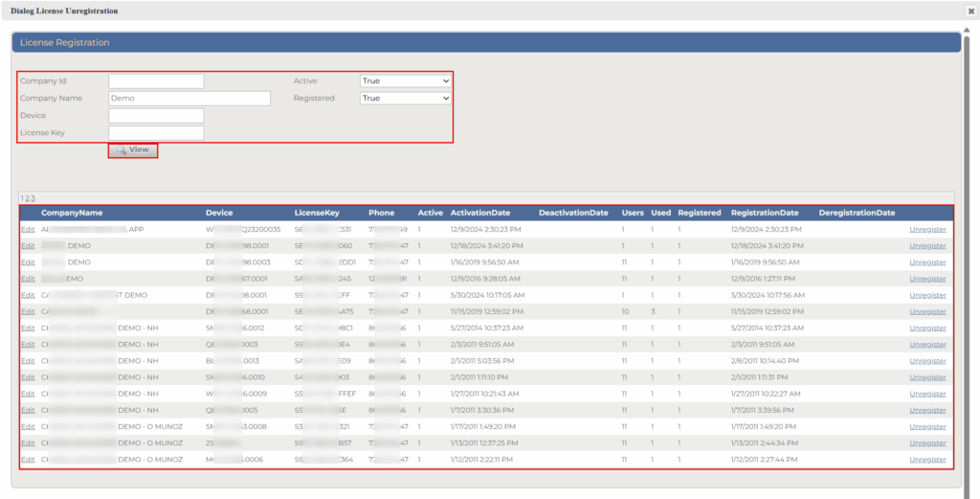This screenshot has width=980, height=499.
Task: Open the Active dropdown
Action: (x=405, y=81)
